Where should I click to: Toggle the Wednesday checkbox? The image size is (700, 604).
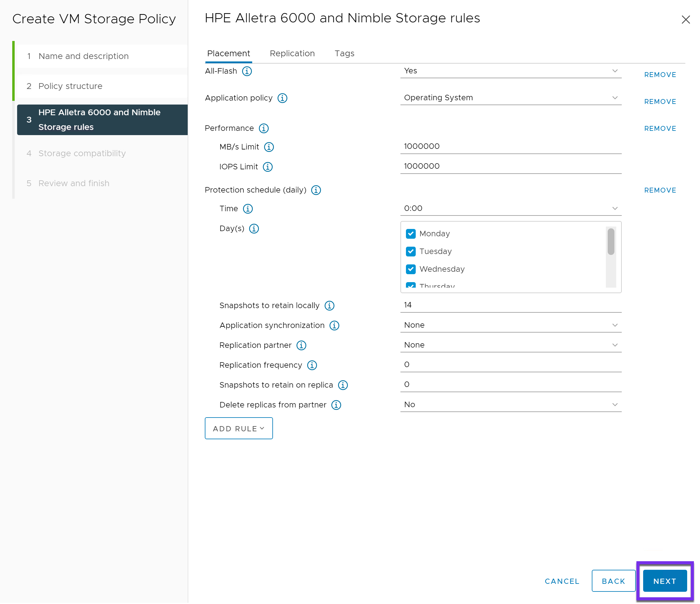tap(411, 269)
